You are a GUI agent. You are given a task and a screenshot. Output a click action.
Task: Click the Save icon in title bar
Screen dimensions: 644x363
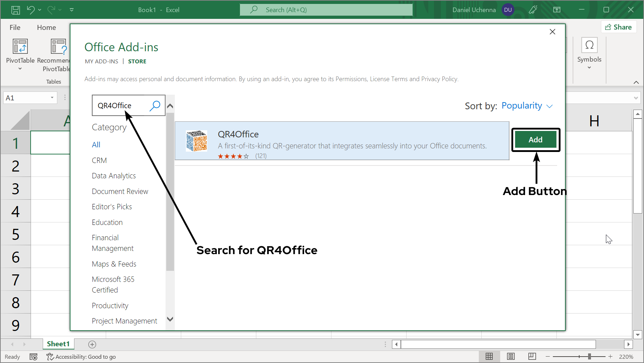click(x=16, y=10)
